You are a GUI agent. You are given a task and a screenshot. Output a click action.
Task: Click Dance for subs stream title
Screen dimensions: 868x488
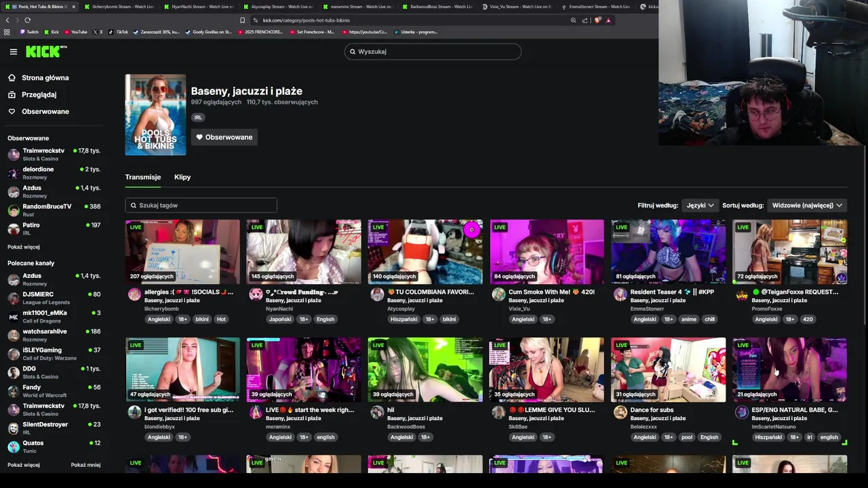652,410
